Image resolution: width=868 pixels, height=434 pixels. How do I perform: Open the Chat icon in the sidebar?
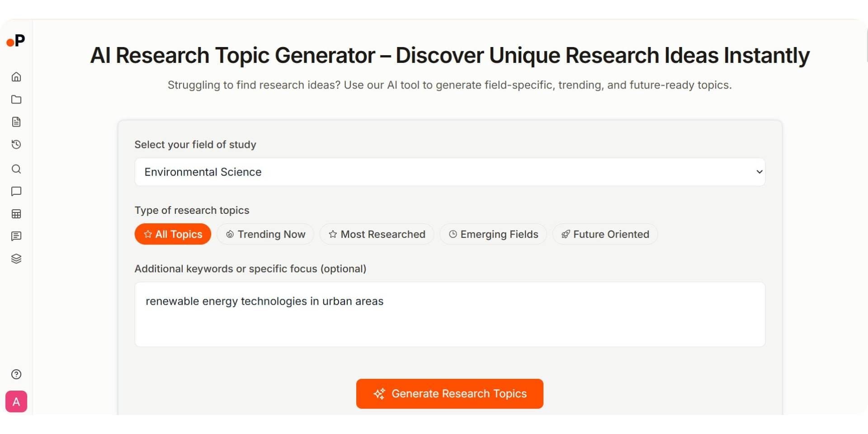click(16, 192)
